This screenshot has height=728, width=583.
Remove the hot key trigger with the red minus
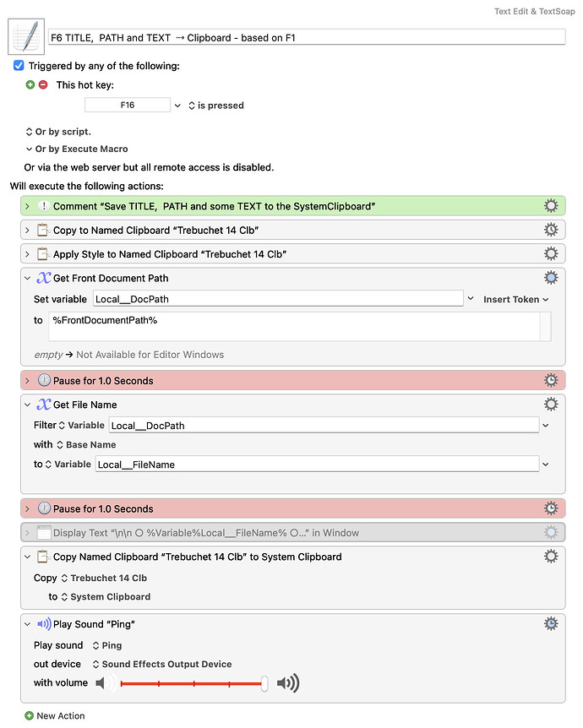[41, 84]
